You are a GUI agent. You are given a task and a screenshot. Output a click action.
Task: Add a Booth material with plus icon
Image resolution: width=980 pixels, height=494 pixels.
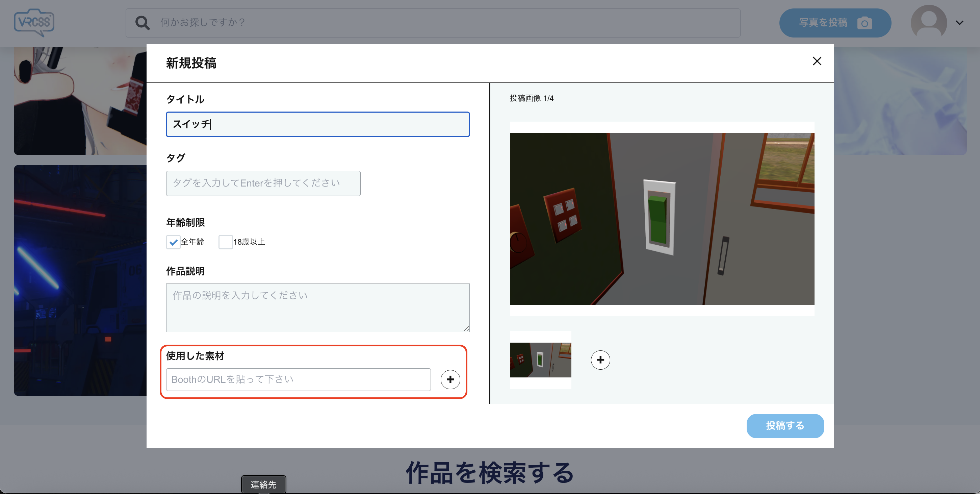click(x=450, y=379)
